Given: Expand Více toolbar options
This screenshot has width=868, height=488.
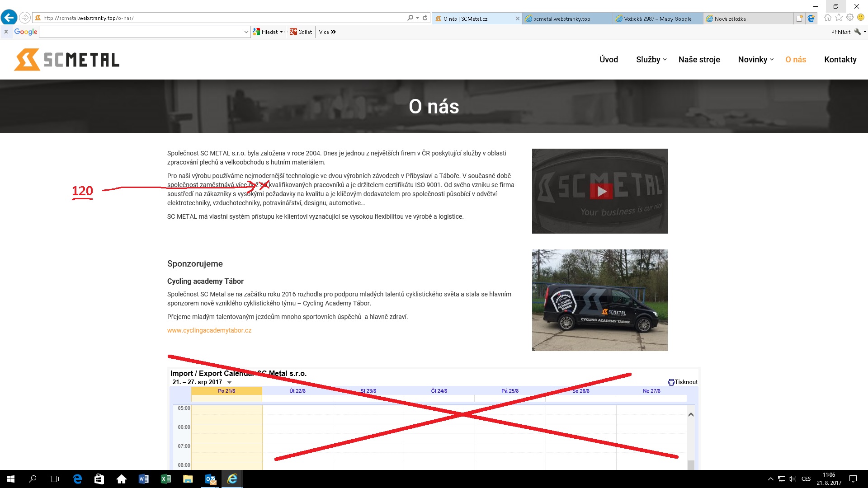Looking at the screenshot, I should click(327, 32).
